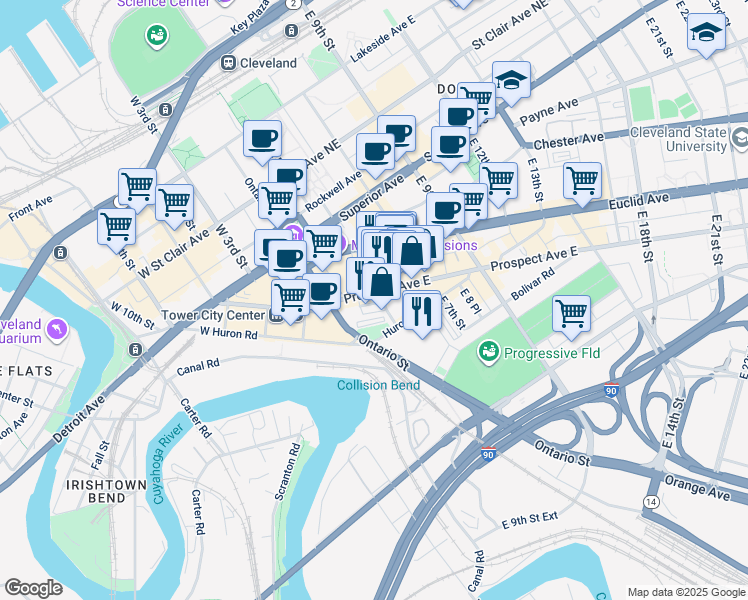Click the Map data ©2025 Google text

point(686,592)
